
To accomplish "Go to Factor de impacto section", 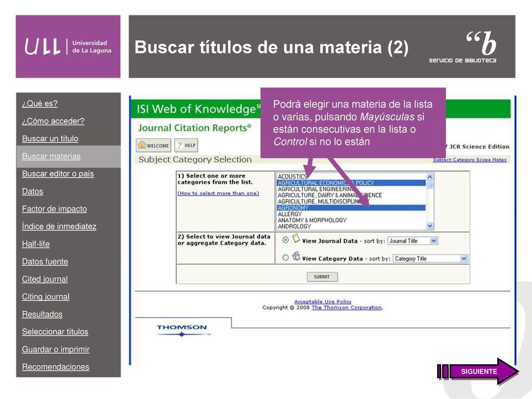I will tap(54, 209).
